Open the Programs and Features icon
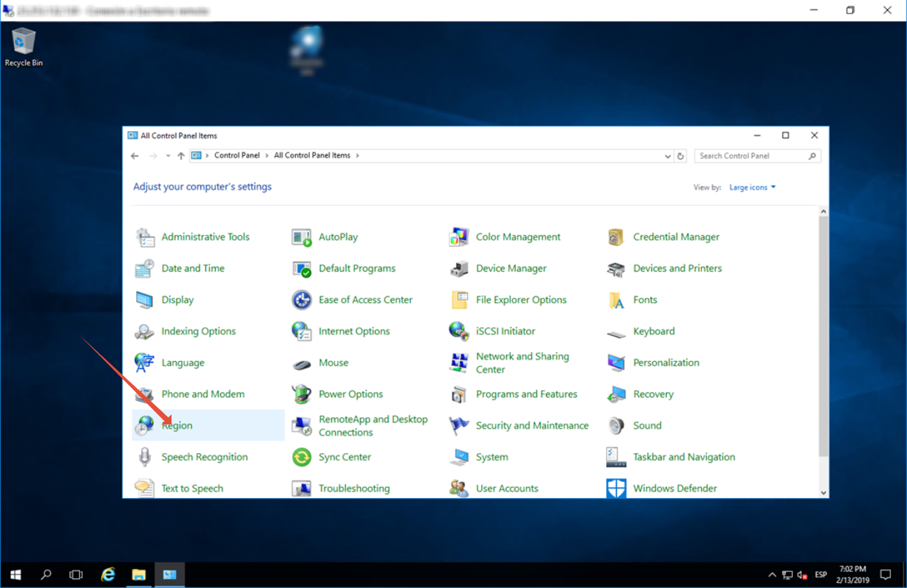This screenshot has height=588, width=907. coord(459,394)
